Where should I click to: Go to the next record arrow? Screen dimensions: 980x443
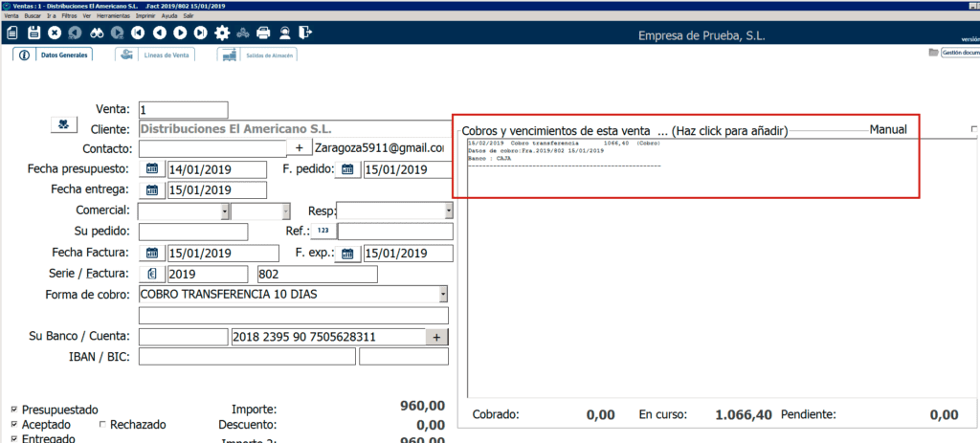click(180, 33)
